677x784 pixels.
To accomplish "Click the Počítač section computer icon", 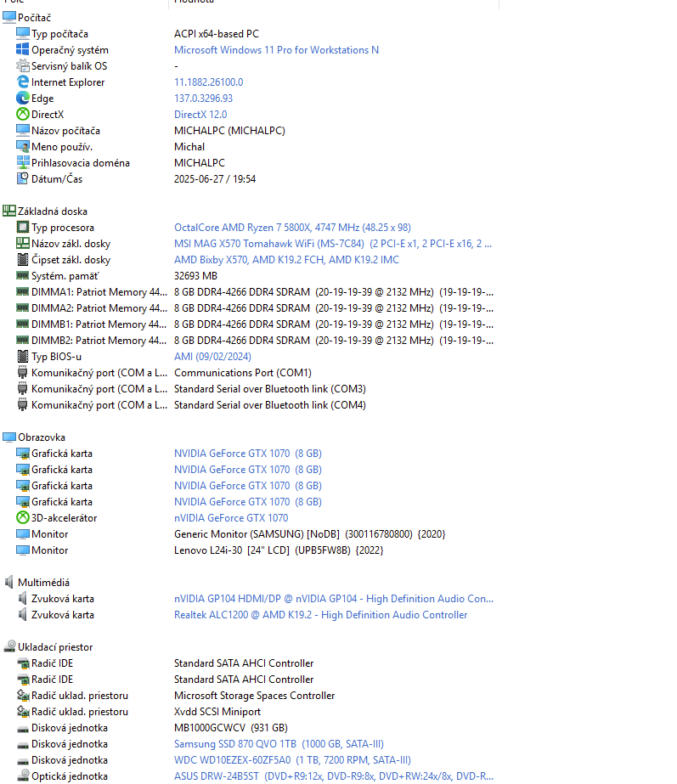I will 9,18.
